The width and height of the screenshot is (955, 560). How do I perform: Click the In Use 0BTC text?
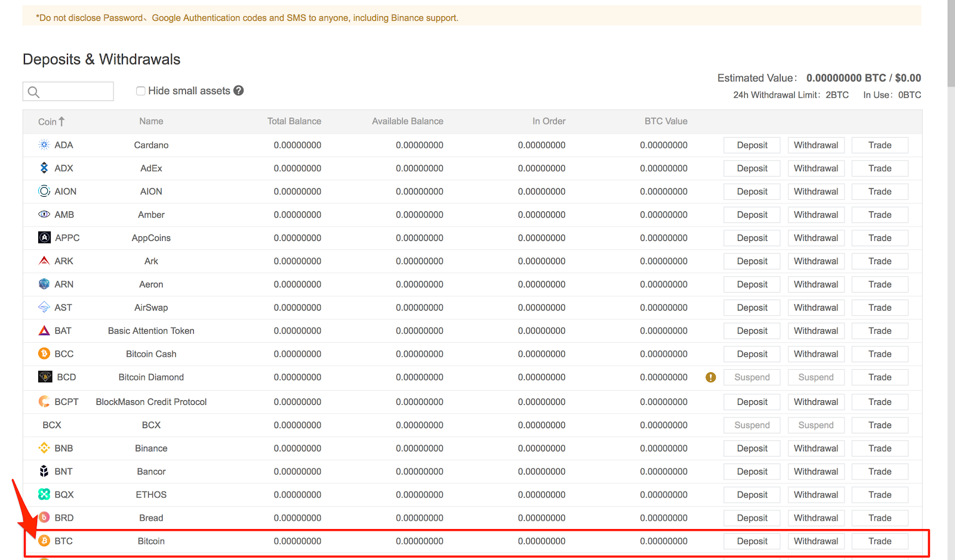(892, 95)
